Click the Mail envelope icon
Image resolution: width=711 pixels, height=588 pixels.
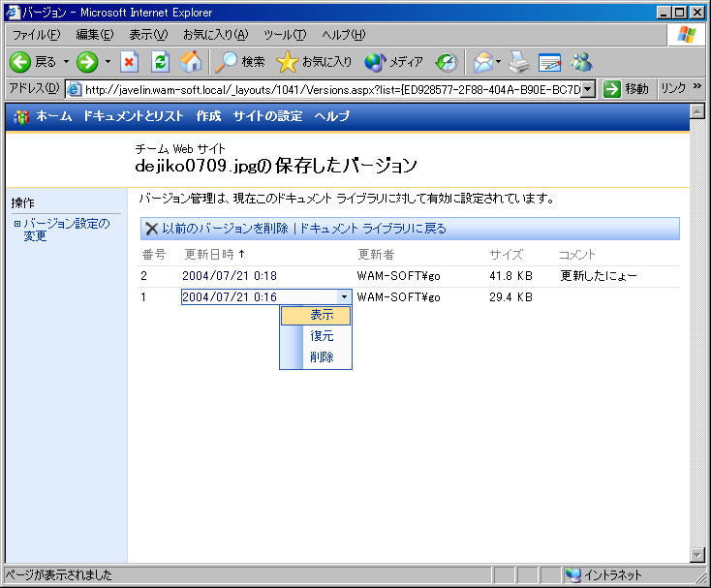(x=483, y=62)
